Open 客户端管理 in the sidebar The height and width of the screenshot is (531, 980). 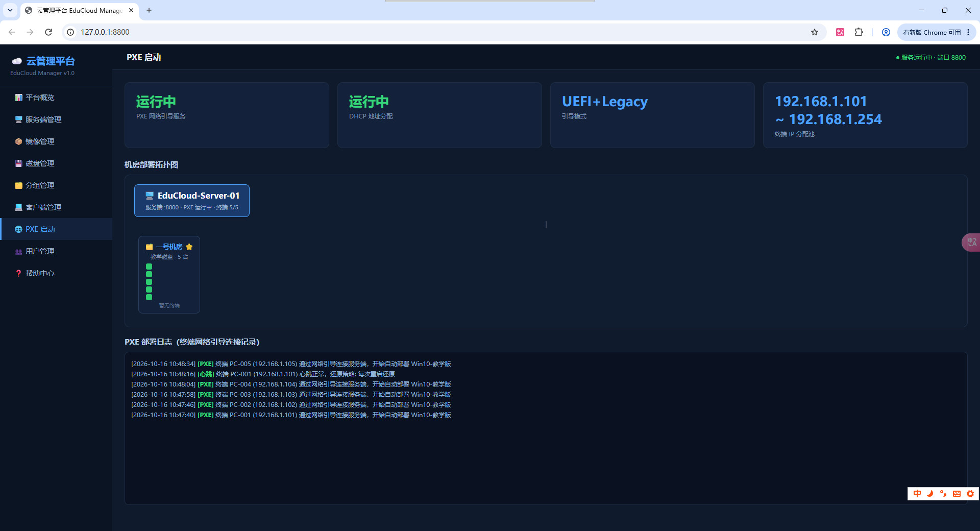56,207
